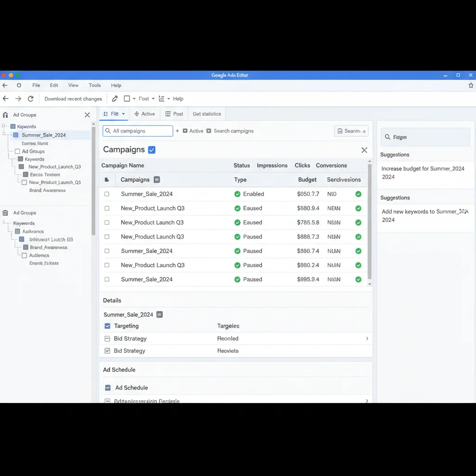Close the Campaigns panel with the X

tap(364, 150)
